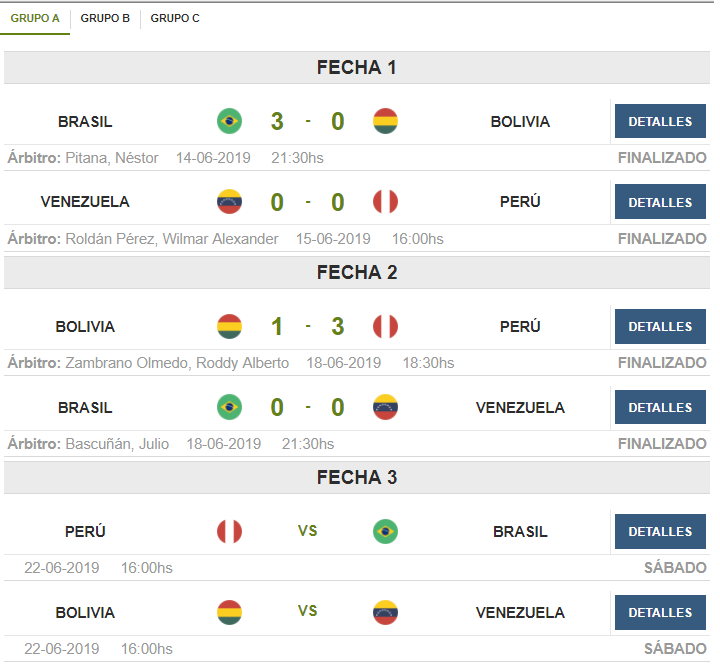Click the Fecha 2 section header
Viewport: 720px width, 669px height.
click(357, 272)
